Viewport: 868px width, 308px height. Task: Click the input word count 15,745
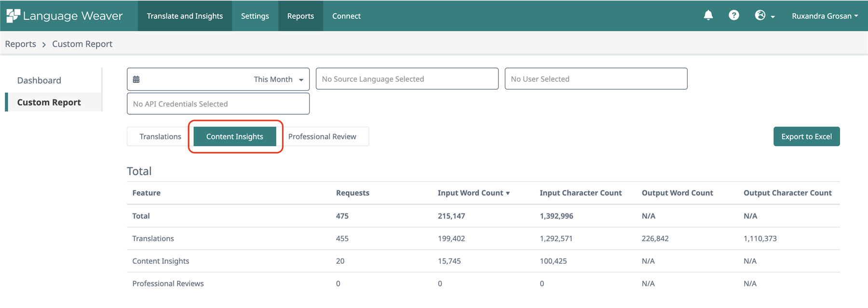click(449, 261)
